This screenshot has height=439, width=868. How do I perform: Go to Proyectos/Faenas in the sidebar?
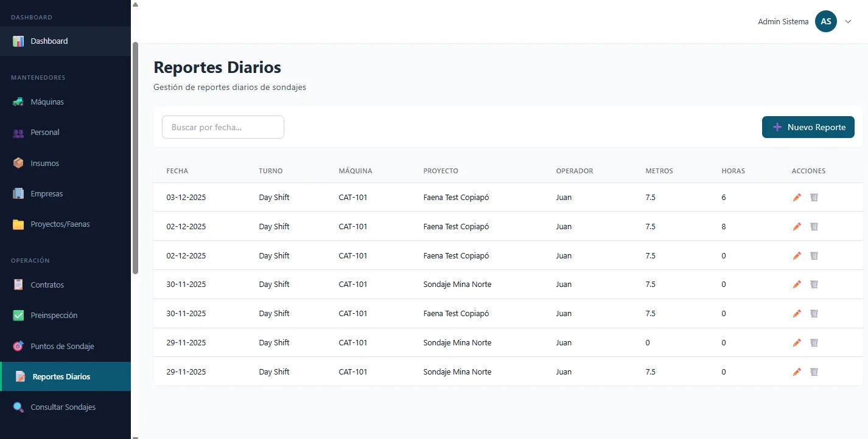[60, 224]
